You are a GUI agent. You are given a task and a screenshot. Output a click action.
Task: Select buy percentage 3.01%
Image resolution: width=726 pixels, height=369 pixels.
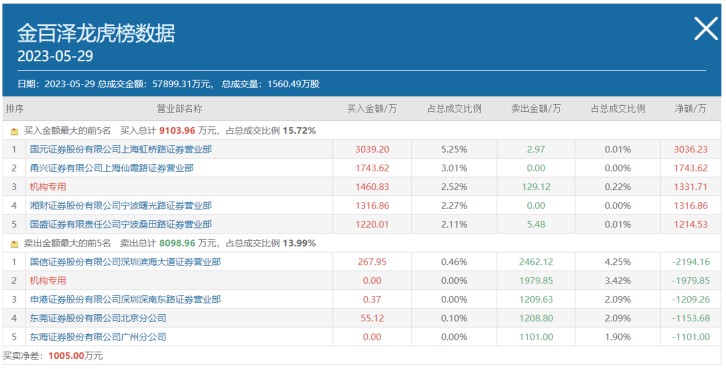454,168
